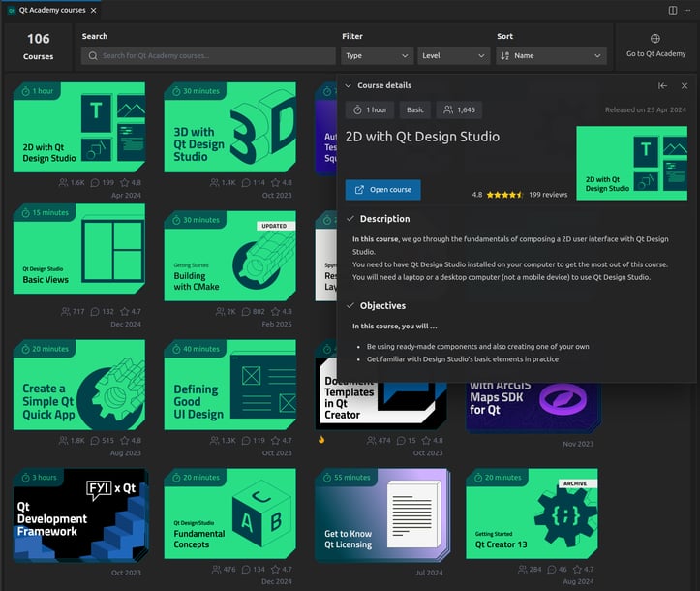Click the Qt icon on the Qt Academy courses tab

tap(12, 11)
